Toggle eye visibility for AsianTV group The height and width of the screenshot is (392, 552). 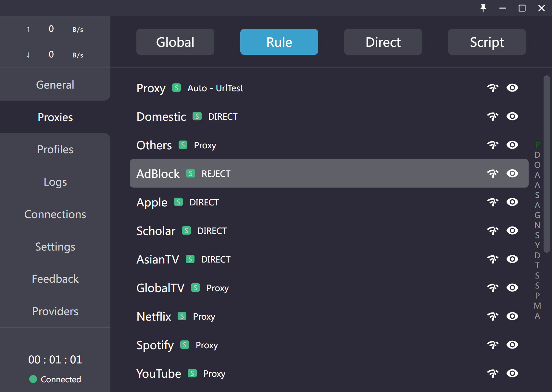click(x=512, y=259)
